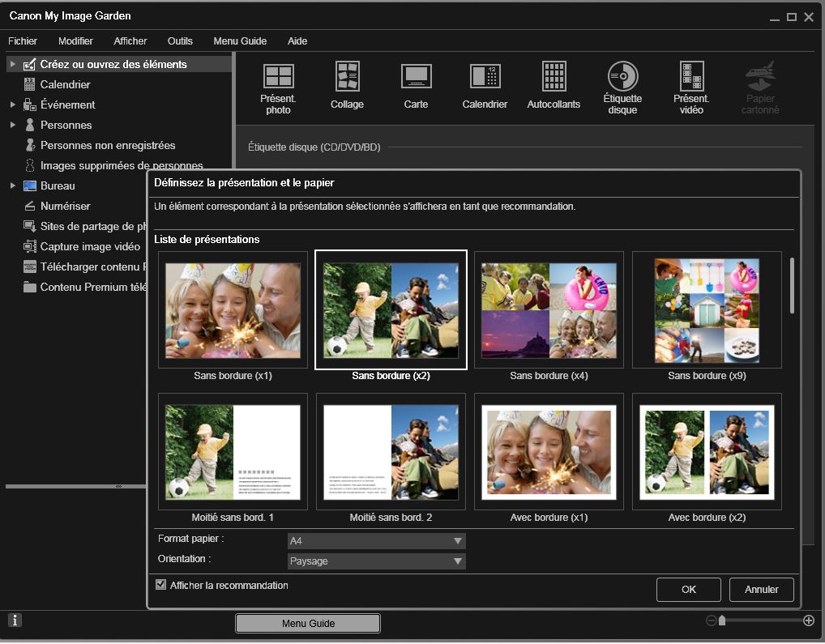Screen dimensions: 825x644
Task: Expand the Événement tree item
Action: (13, 104)
